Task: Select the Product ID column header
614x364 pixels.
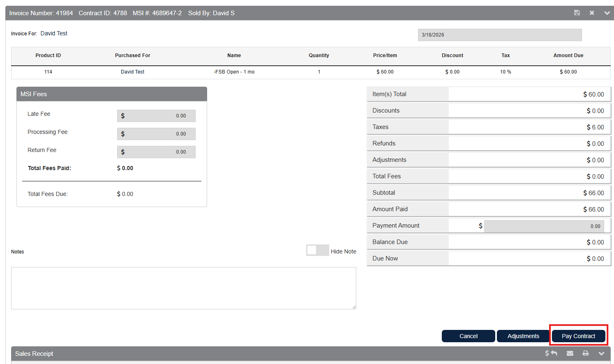Action: (48, 55)
